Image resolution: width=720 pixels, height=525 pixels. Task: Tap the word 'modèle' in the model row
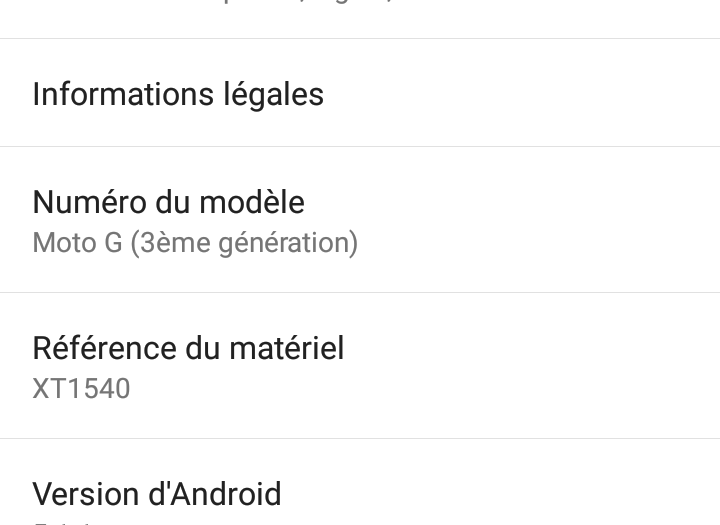point(251,202)
